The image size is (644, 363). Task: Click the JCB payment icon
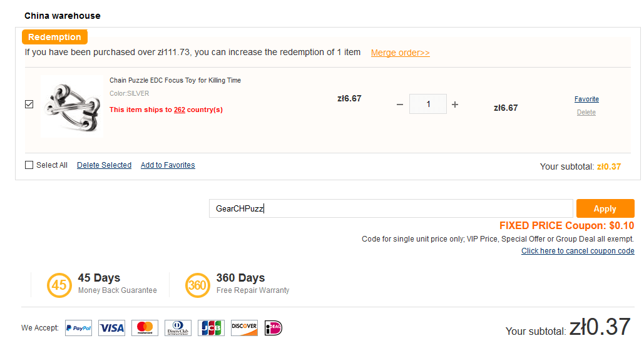tap(211, 328)
